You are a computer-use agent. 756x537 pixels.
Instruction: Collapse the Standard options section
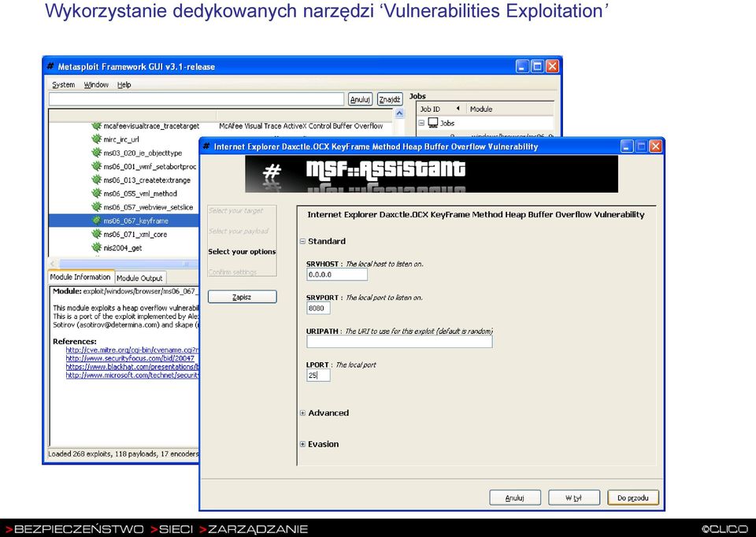(x=302, y=241)
